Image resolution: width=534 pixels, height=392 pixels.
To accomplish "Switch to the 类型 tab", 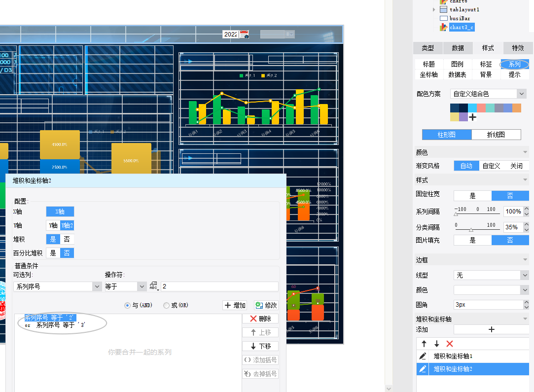I will [428, 48].
